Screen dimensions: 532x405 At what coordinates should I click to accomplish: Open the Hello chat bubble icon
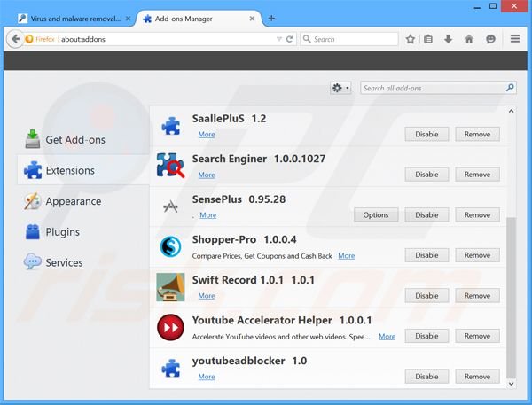(x=490, y=39)
